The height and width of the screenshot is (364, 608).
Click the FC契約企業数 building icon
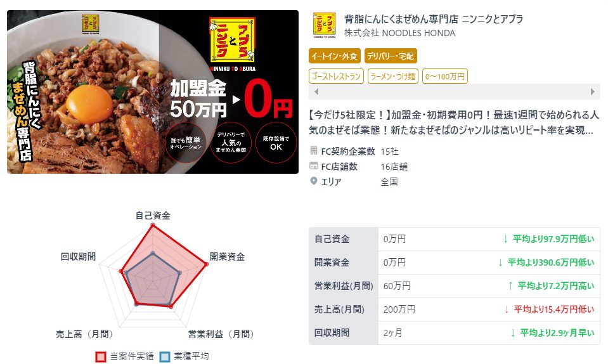(x=314, y=151)
